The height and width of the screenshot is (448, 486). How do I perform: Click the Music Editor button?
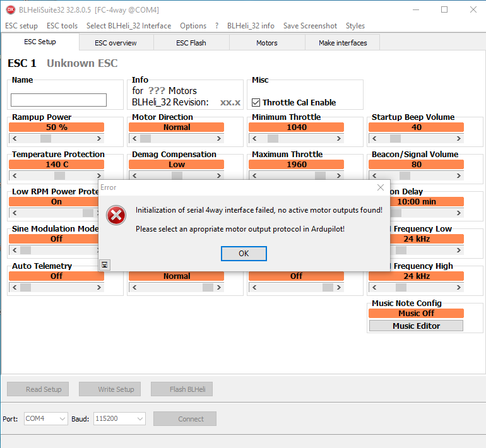pos(417,326)
